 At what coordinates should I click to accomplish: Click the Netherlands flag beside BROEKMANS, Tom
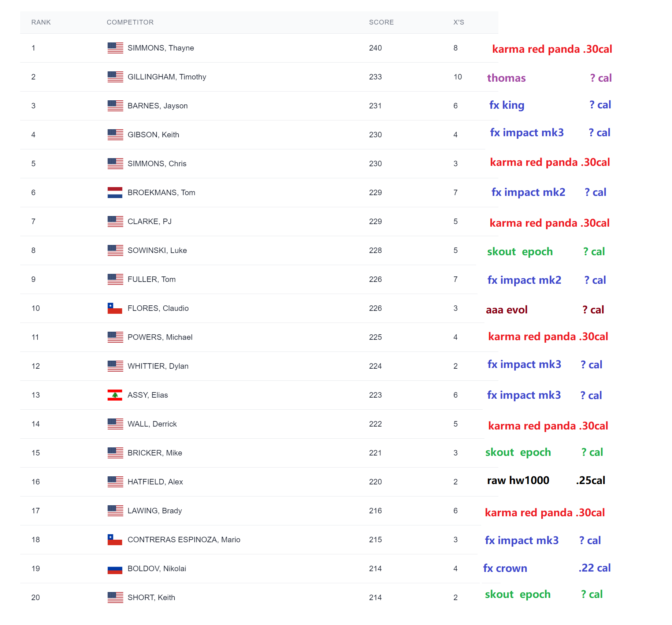pyautogui.click(x=115, y=193)
